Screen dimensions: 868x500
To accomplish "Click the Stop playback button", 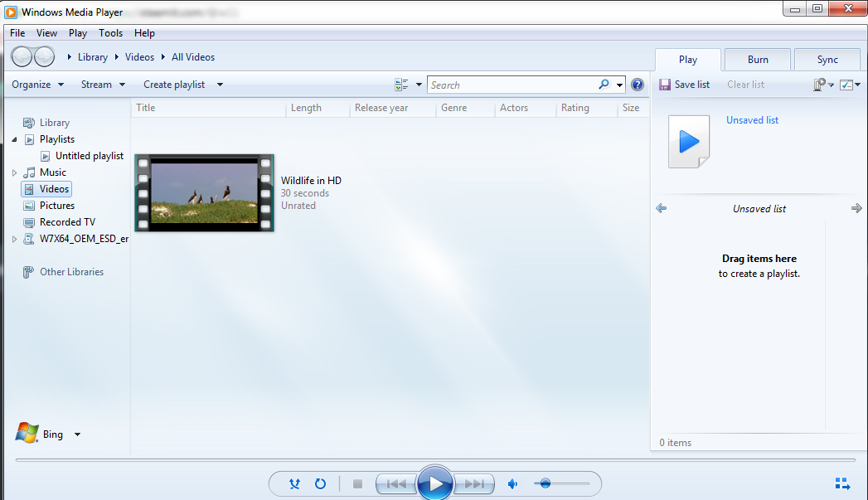I will pyautogui.click(x=357, y=484).
